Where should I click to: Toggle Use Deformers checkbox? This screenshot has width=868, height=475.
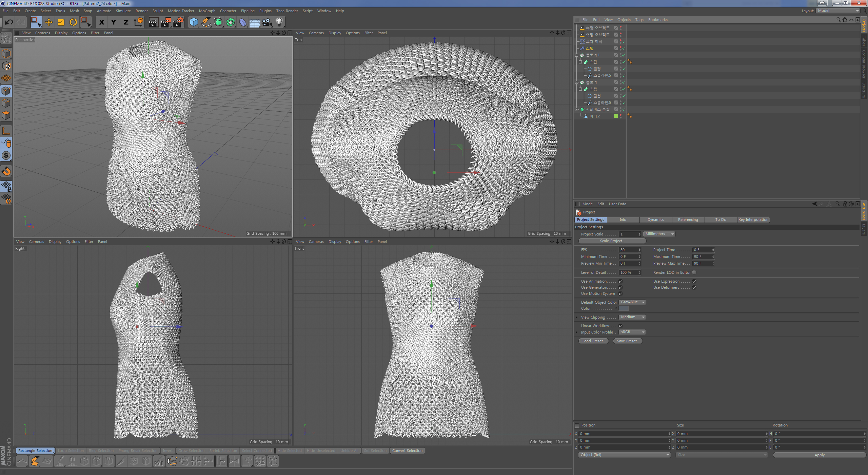[694, 287]
